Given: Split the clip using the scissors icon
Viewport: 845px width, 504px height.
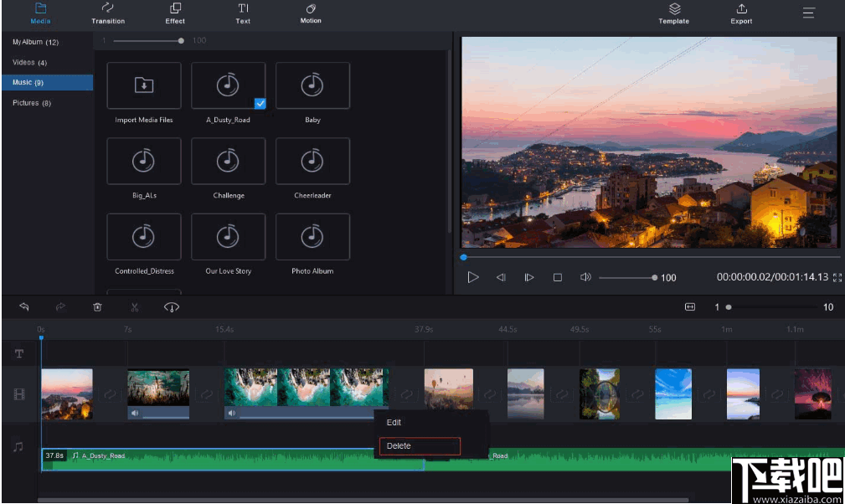Looking at the screenshot, I should point(134,307).
